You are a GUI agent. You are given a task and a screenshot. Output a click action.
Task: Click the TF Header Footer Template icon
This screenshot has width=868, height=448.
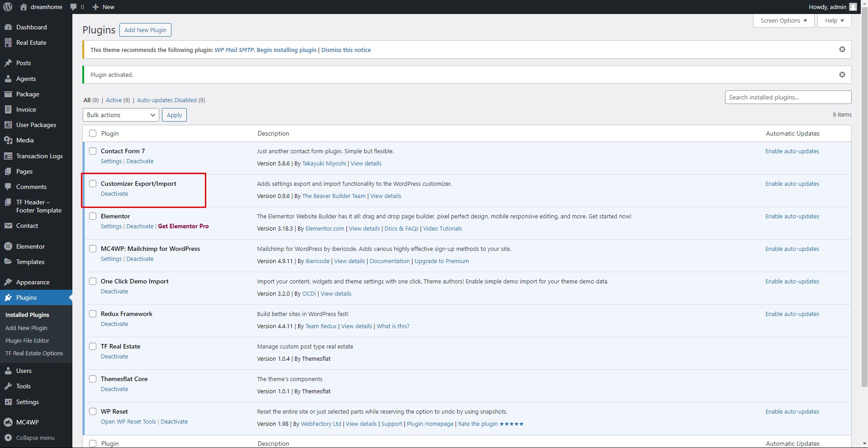[x=8, y=202]
